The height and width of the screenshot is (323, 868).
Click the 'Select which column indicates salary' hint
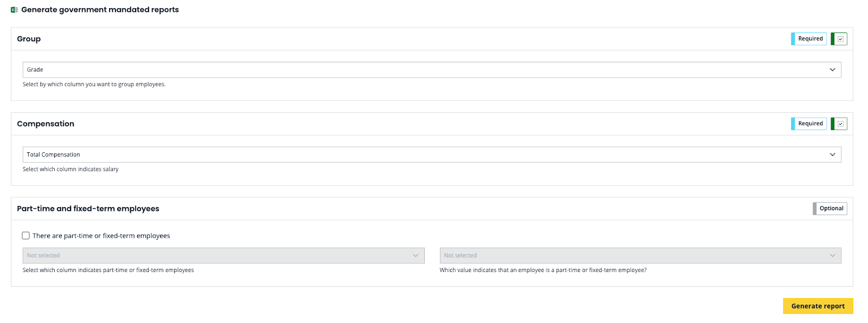[x=71, y=170]
